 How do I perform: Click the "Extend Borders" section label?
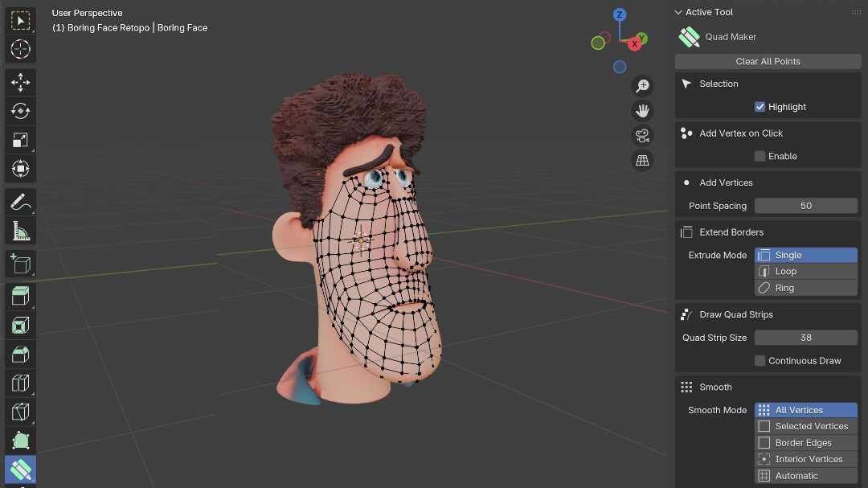731,232
